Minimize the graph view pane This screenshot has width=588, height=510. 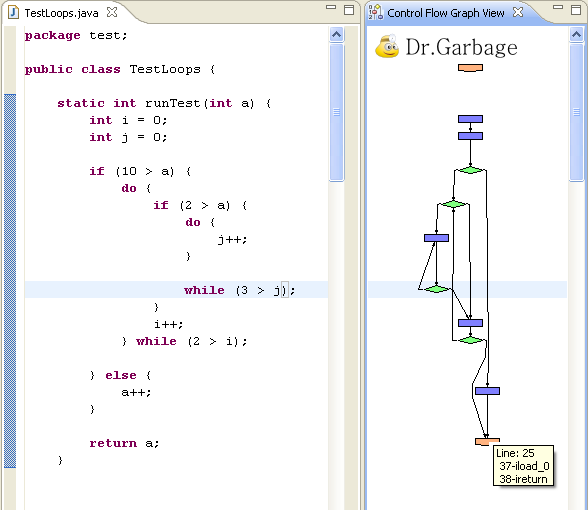[x=558, y=7]
